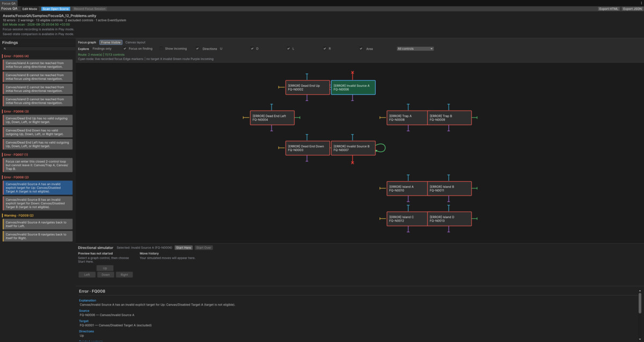Select the Invalid Source B FQ-N0007 node
The image size is (644, 342).
pos(353,148)
